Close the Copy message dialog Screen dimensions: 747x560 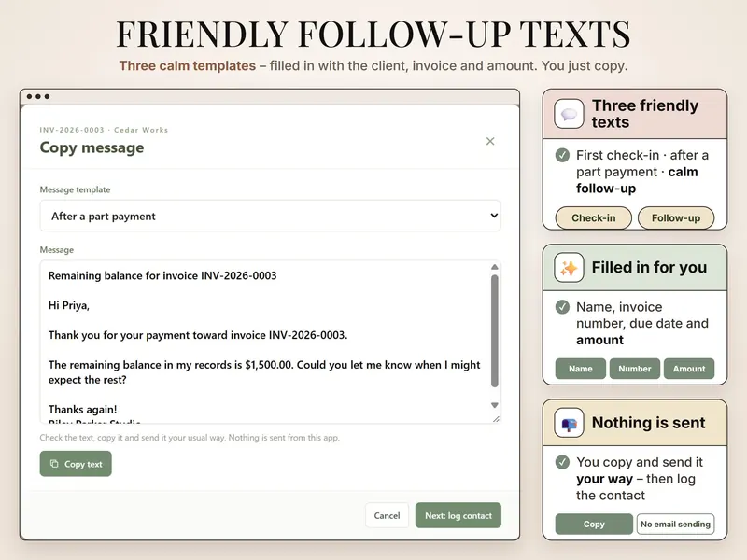pos(489,141)
